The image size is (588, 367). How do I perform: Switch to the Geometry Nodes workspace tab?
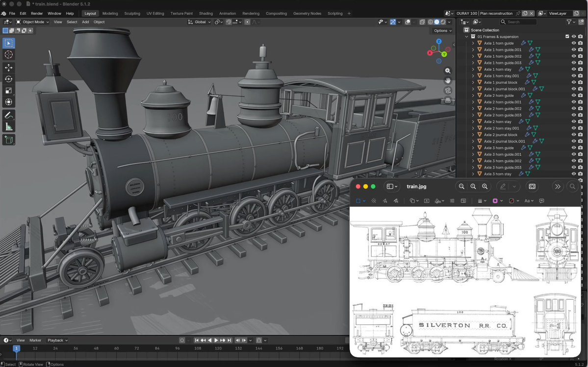[x=307, y=14]
